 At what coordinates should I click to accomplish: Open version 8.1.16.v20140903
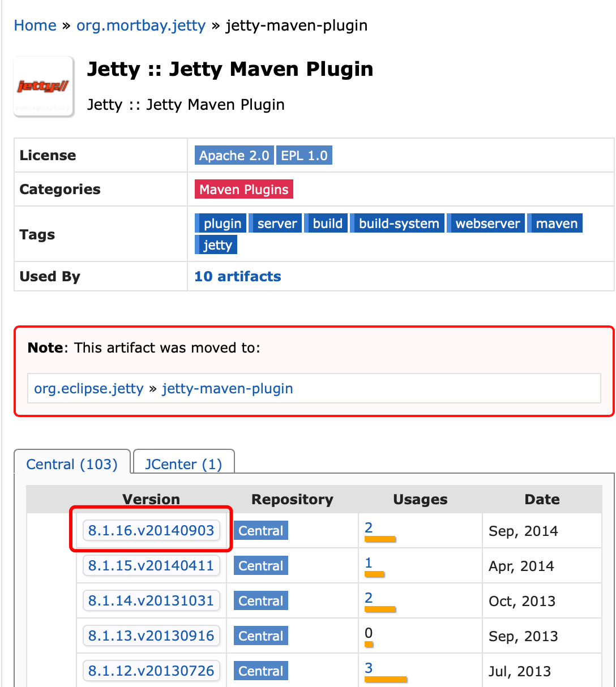[151, 531]
